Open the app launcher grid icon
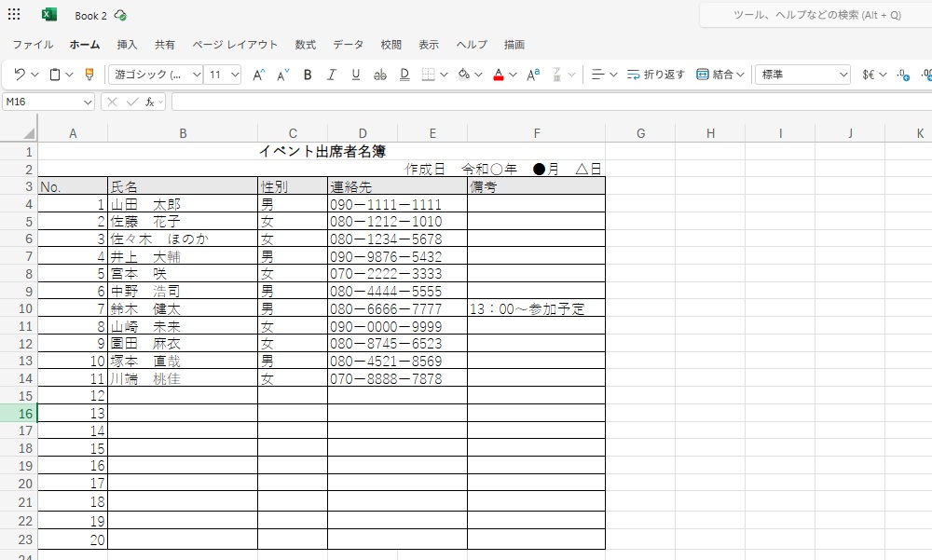 14,15
